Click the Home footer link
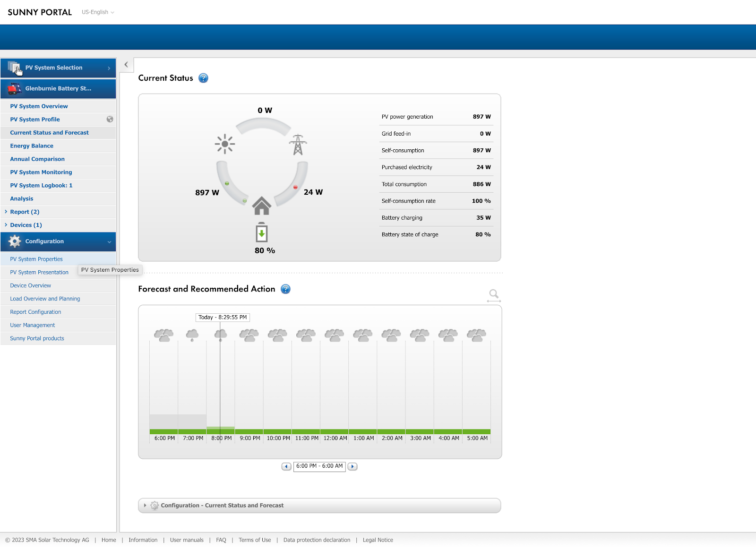 point(109,540)
